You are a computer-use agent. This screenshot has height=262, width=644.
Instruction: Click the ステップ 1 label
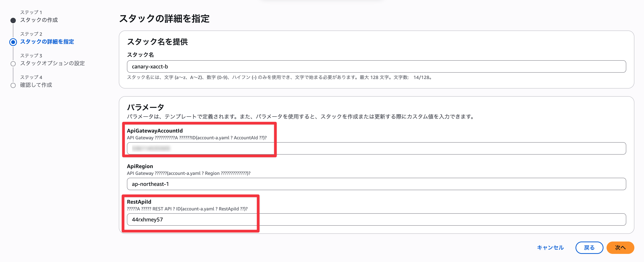pyautogui.click(x=31, y=12)
